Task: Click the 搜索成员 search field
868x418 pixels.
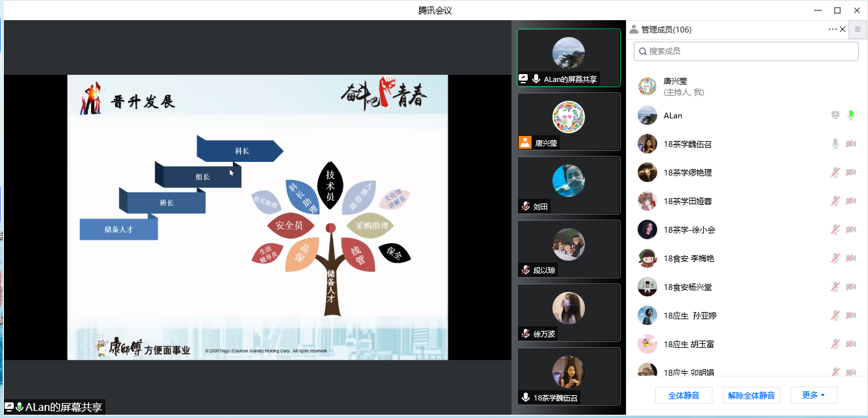Action: [x=746, y=51]
